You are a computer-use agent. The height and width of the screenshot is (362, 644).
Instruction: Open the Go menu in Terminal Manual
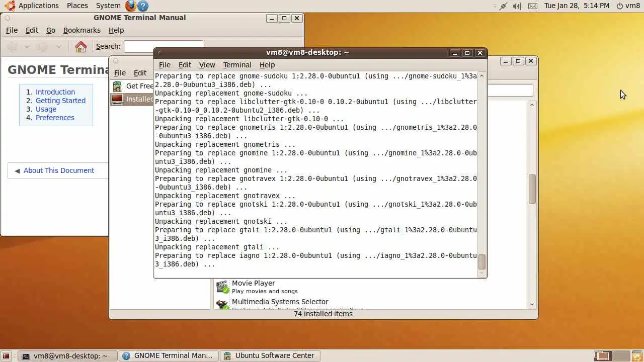(51, 30)
